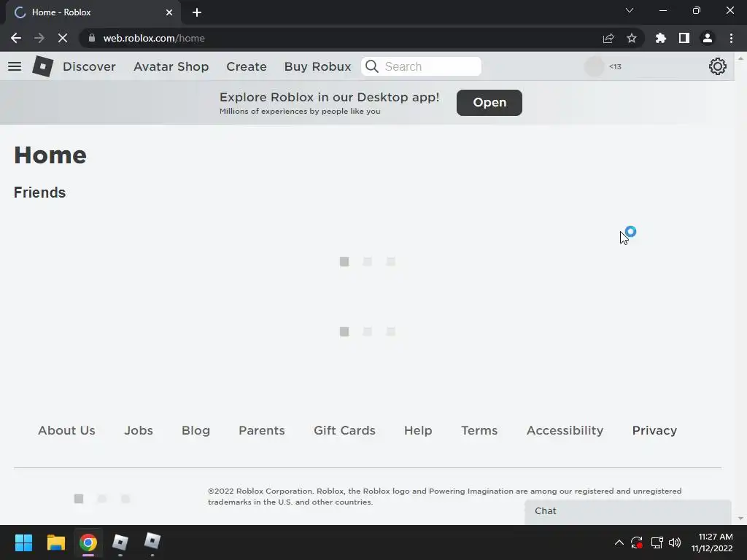The height and width of the screenshot is (560, 747).
Task: Bookmark this tab with star icon
Action: [x=632, y=38]
